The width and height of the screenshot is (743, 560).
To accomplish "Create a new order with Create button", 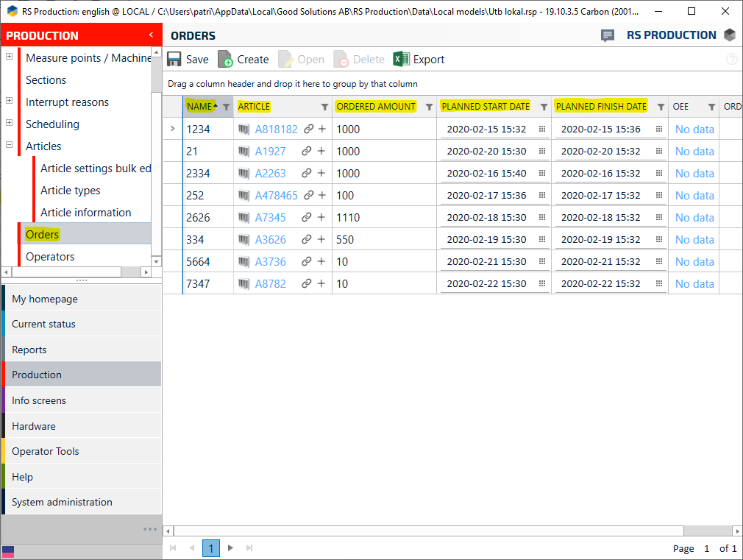I will coord(243,60).
